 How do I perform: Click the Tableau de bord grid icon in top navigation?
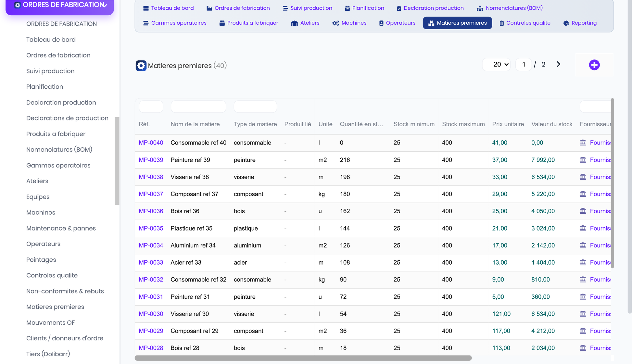146,8
